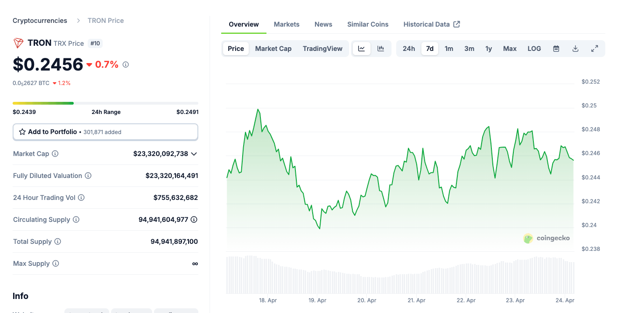
Task: Open the price change tooltip info icon
Action: pos(125,64)
